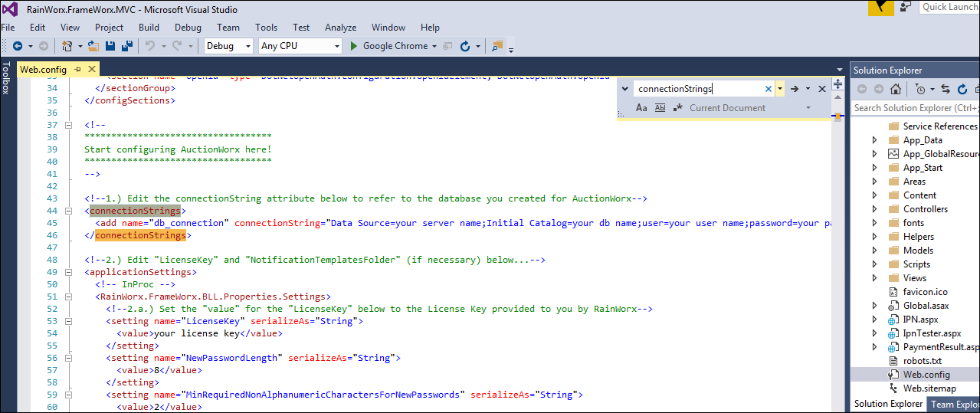Expand the App_Data folder

coord(875,140)
